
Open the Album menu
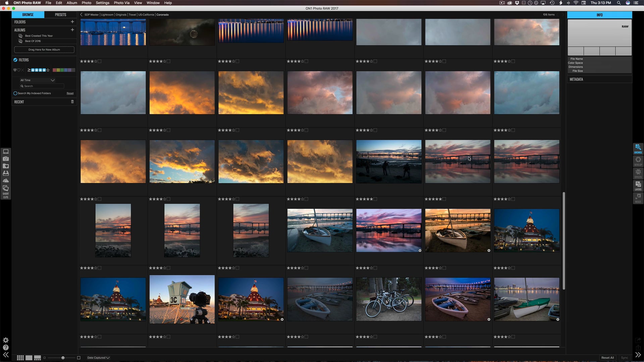point(72,3)
